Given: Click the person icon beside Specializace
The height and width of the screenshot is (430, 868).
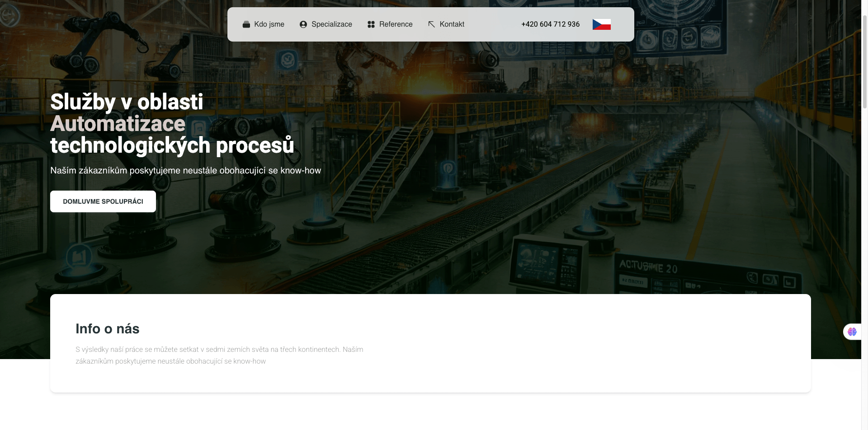Looking at the screenshot, I should [303, 24].
